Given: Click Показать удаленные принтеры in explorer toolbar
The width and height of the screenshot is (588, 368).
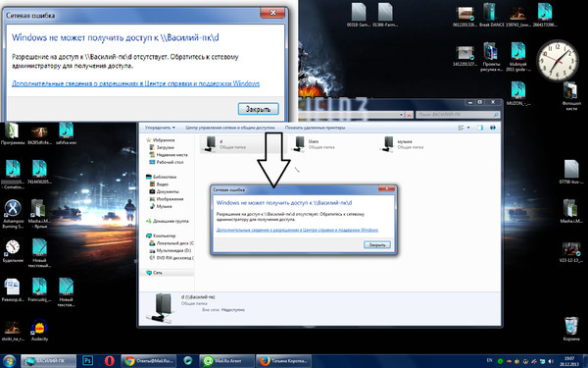Looking at the screenshot, I should (315, 128).
